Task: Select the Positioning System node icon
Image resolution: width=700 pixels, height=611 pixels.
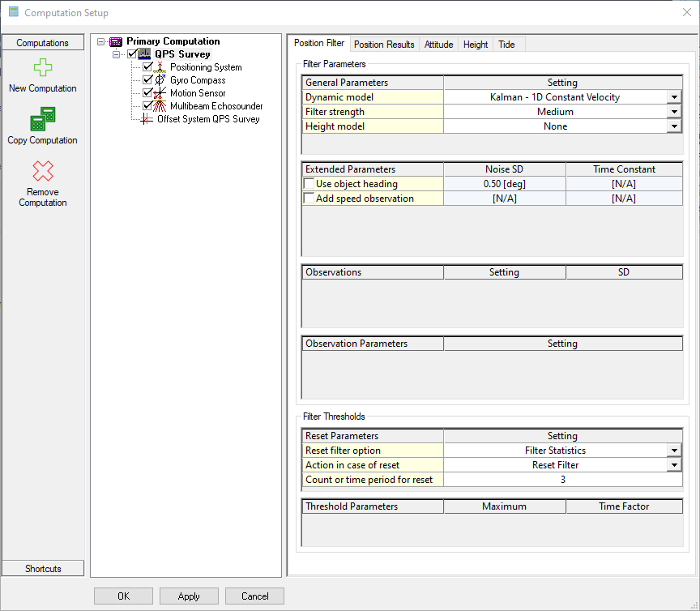Action: click(x=160, y=67)
